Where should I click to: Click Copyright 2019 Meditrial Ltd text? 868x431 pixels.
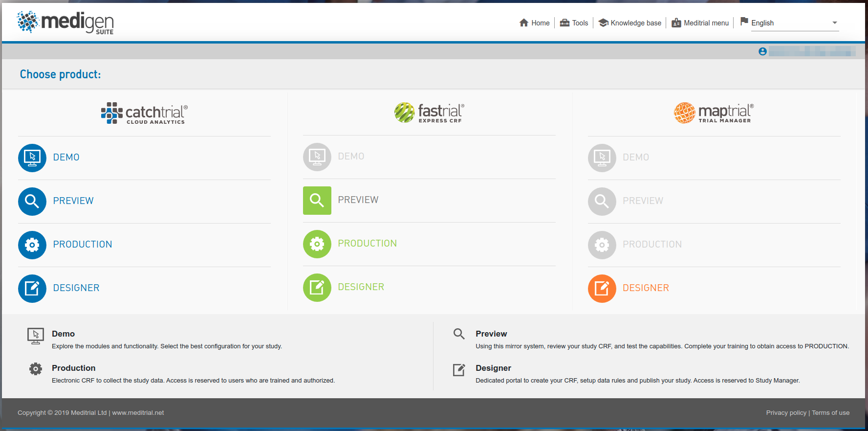62,413
